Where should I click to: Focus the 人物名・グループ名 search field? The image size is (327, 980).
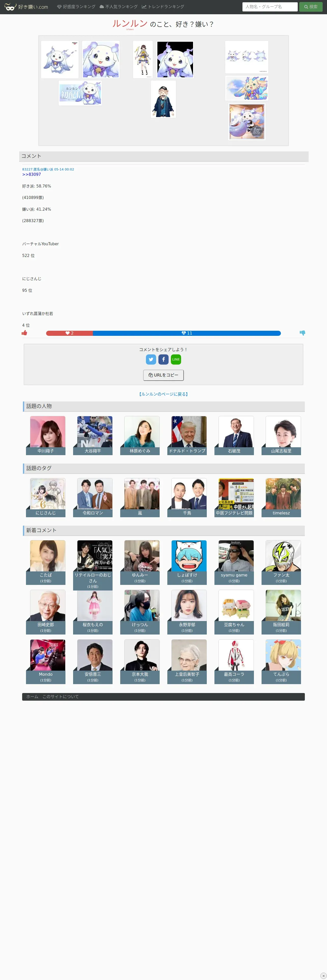point(269,7)
